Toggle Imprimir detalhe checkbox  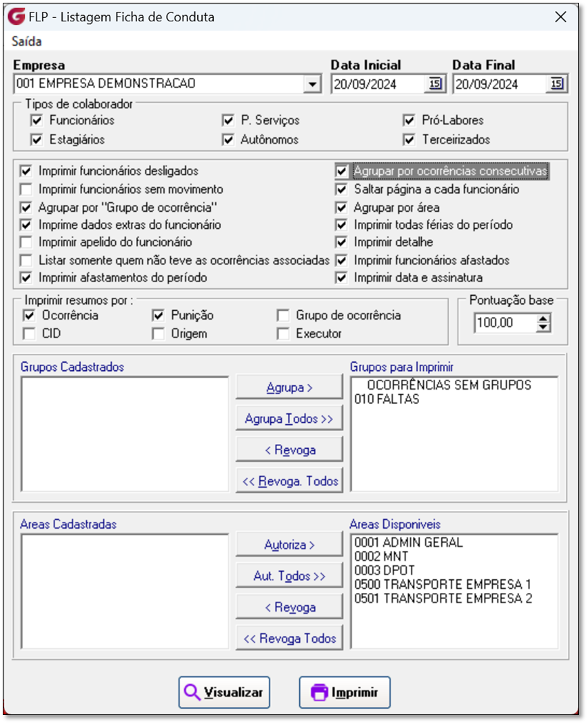[x=341, y=242]
